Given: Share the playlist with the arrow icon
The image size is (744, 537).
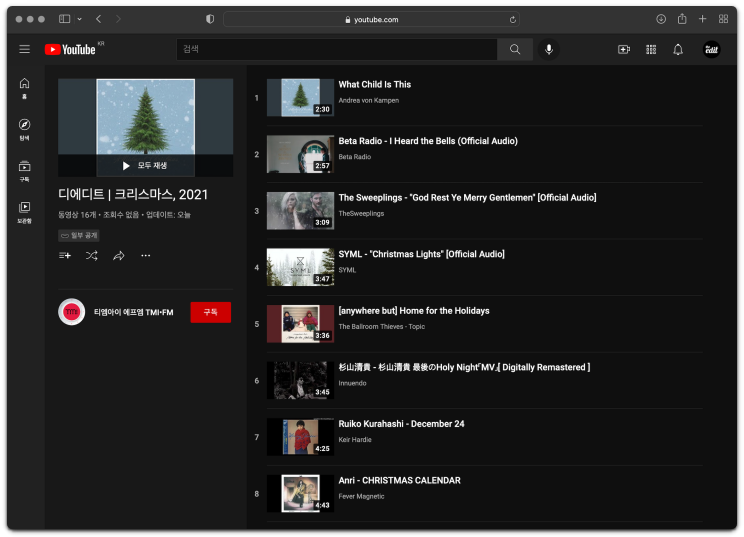Looking at the screenshot, I should pyautogui.click(x=119, y=256).
